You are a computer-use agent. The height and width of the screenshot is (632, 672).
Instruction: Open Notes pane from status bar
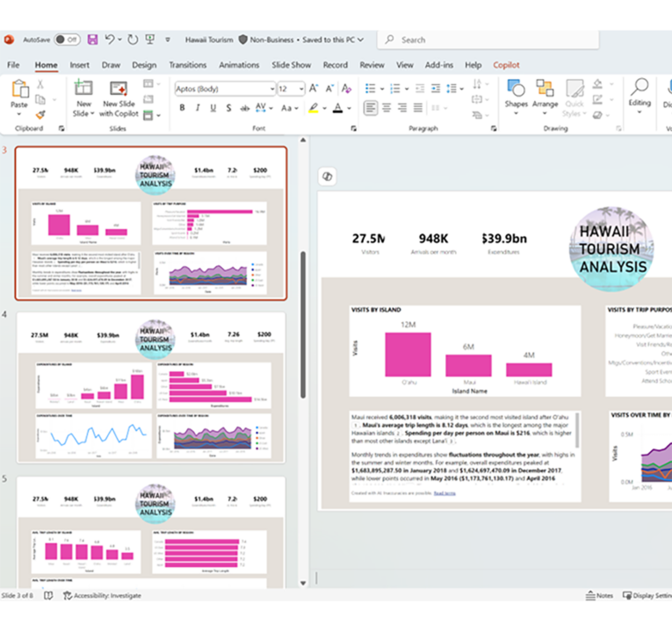tap(599, 596)
